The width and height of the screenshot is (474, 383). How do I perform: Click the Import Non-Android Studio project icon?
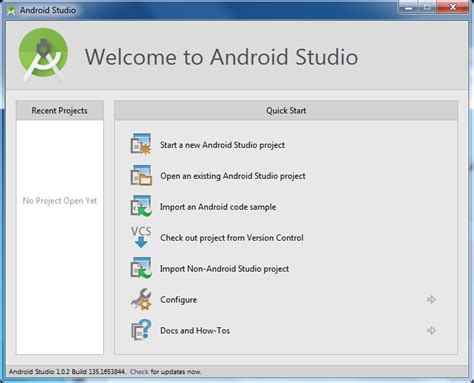[x=141, y=268]
